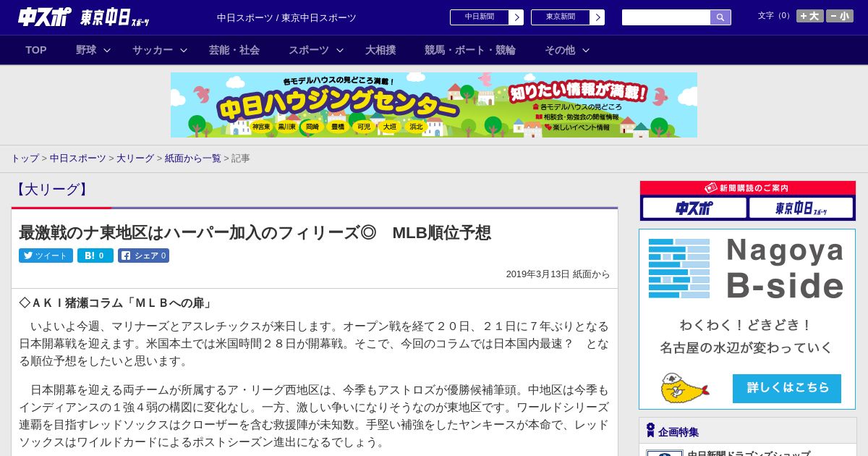Click the arrow beside 東京新聞
This screenshot has width=868, height=456.
point(597,17)
